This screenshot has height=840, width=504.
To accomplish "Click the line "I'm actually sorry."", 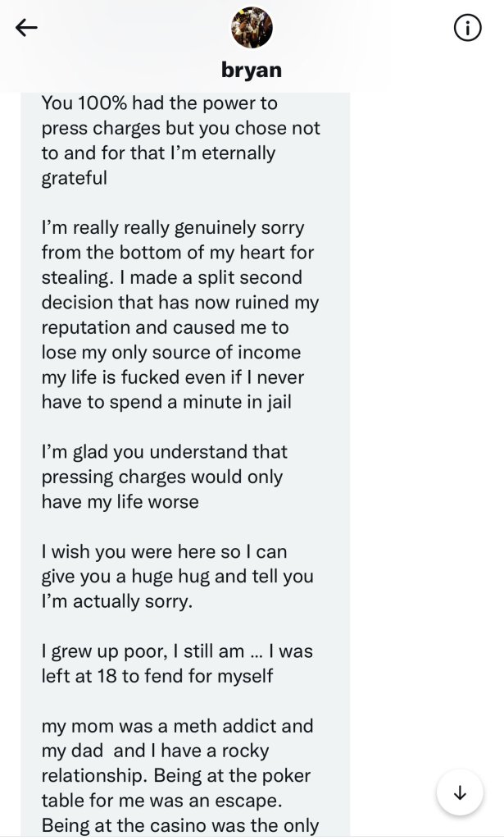I will (x=117, y=601).
